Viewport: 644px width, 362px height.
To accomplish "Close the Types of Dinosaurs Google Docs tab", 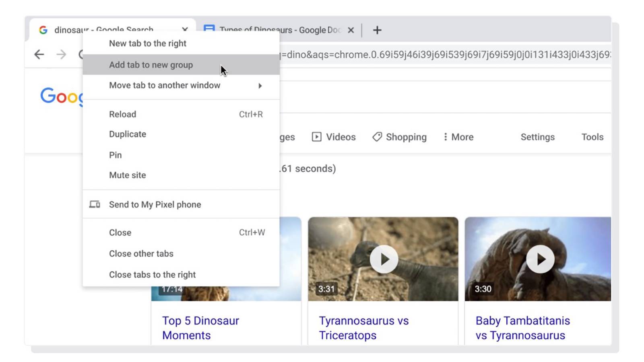I will tap(351, 30).
